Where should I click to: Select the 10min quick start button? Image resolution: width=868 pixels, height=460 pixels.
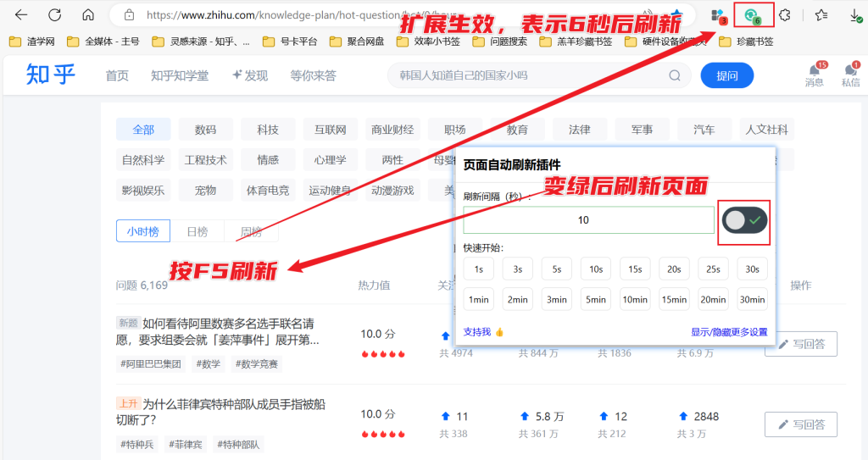(635, 300)
